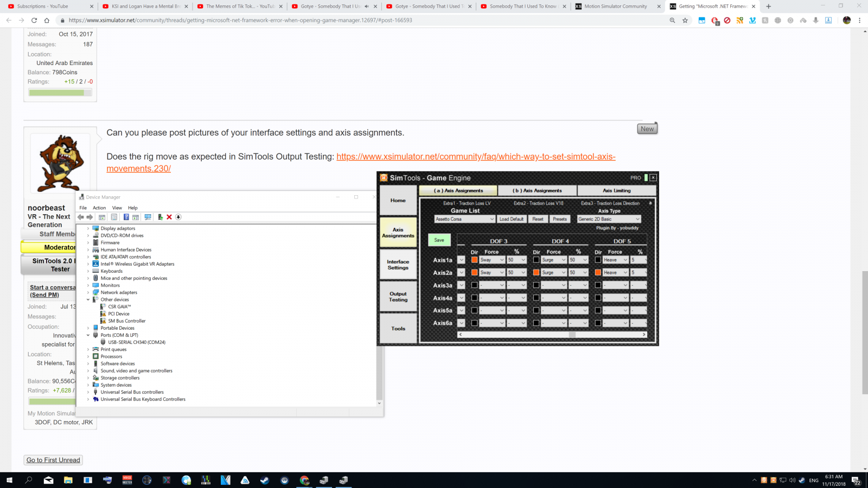Image resolution: width=868 pixels, height=488 pixels.
Task: Click the Disable device down-arrow icon
Action: (x=178, y=217)
